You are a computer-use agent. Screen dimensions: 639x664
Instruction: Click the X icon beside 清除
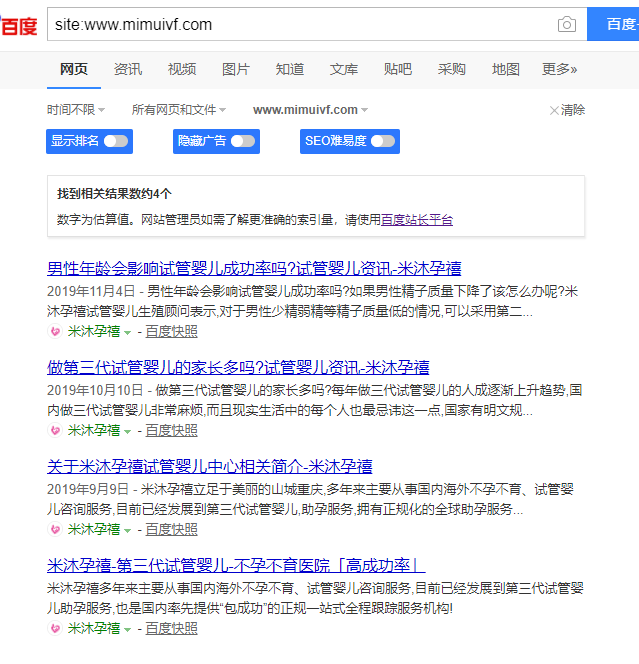[x=554, y=111]
